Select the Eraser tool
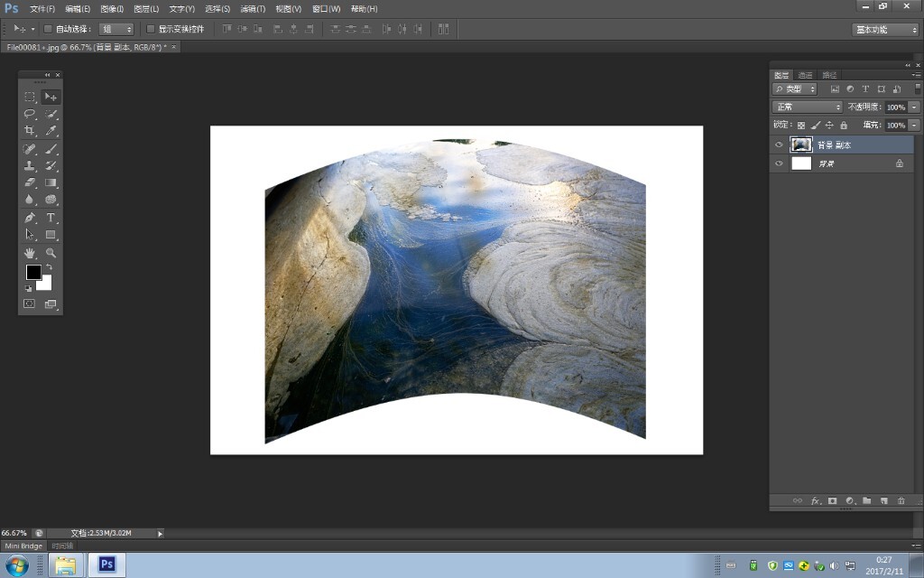 point(30,182)
